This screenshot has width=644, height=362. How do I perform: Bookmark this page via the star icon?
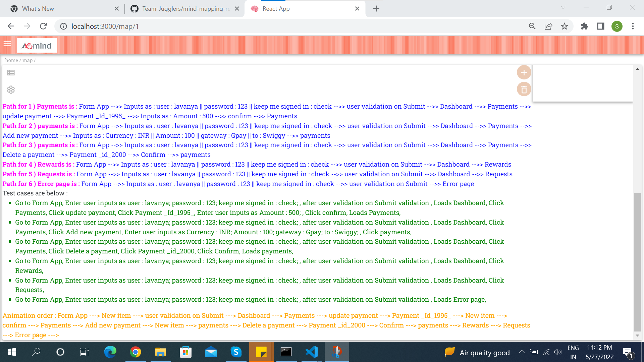[x=565, y=26]
